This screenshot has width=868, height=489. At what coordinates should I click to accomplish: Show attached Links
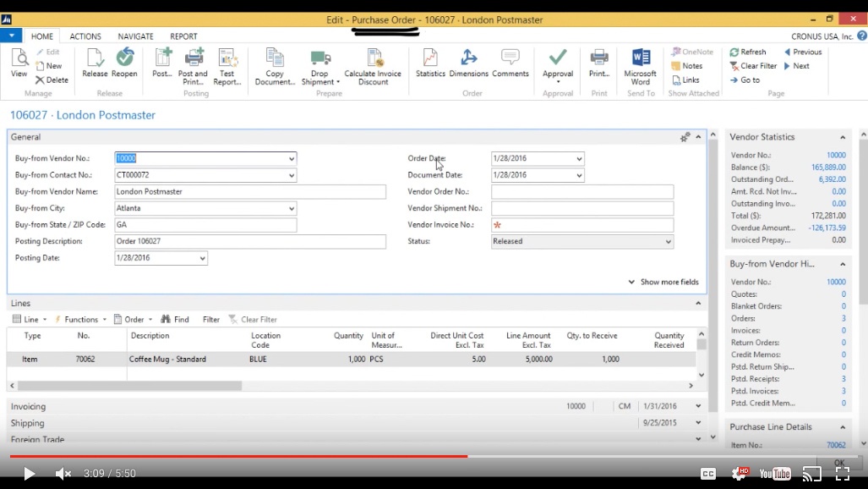click(x=686, y=80)
